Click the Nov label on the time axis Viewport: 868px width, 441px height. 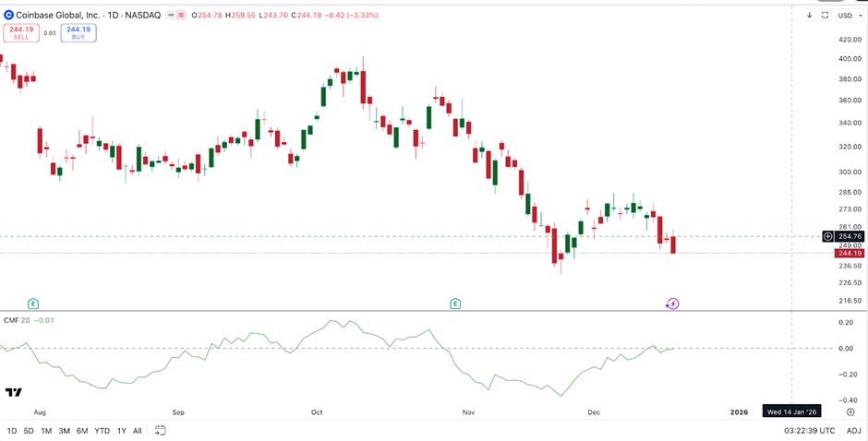[469, 412]
